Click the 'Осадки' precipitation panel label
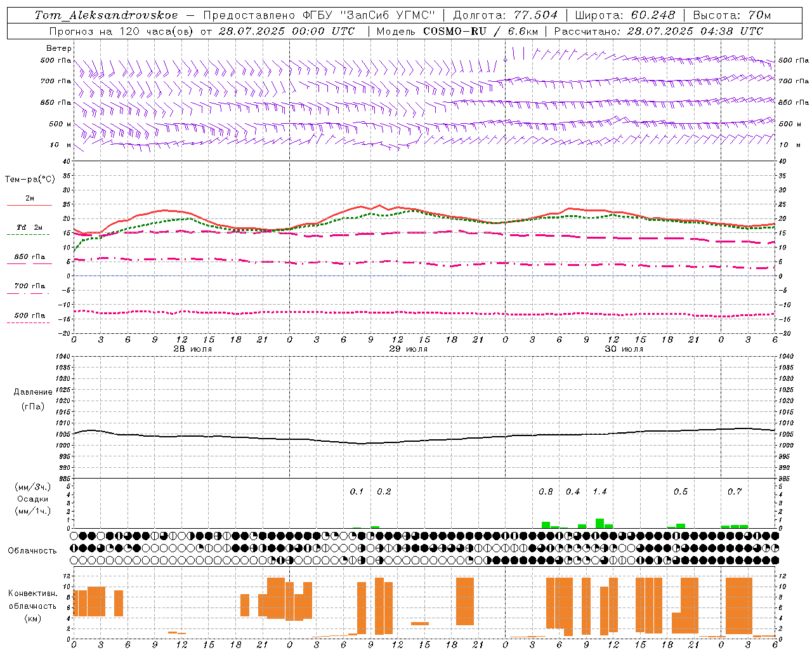Viewport: 812px width, 650px height. 33,499
